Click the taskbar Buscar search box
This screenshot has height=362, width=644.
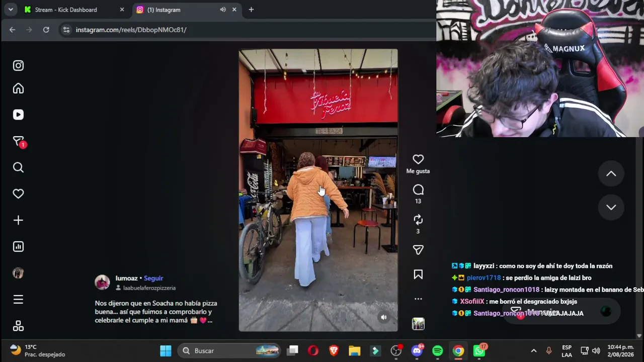pos(229,351)
